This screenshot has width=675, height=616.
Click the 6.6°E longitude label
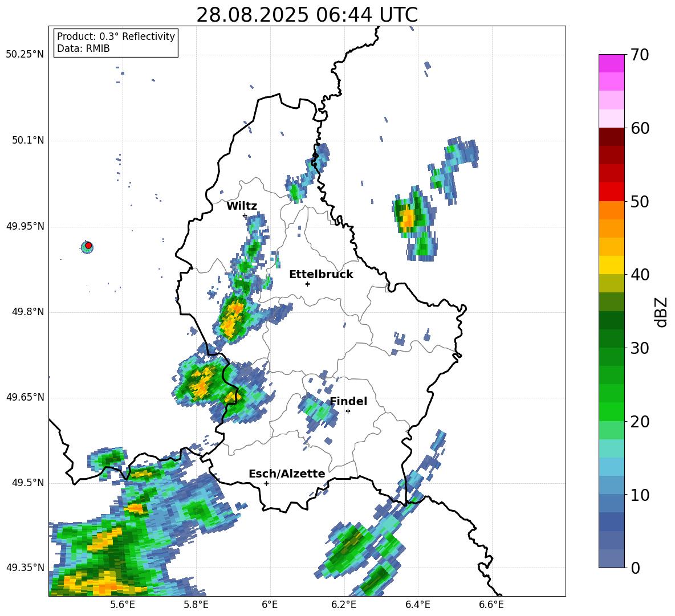click(x=491, y=605)
